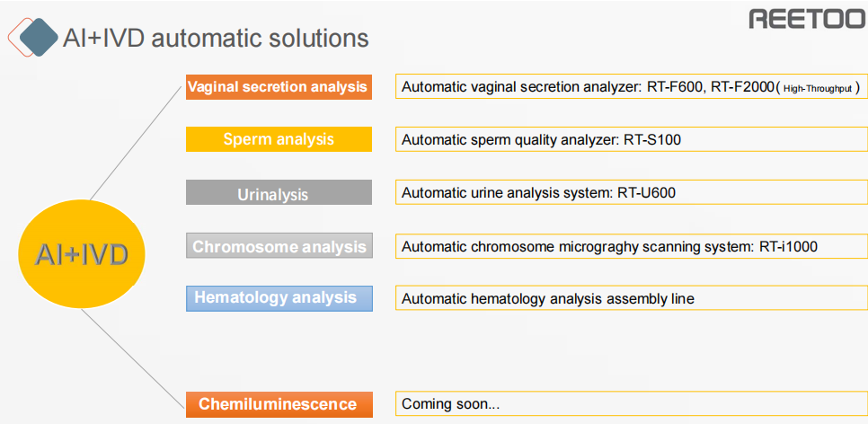Click the orange Chemiluminescence box
Screen dimensions: 868x424
279,404
